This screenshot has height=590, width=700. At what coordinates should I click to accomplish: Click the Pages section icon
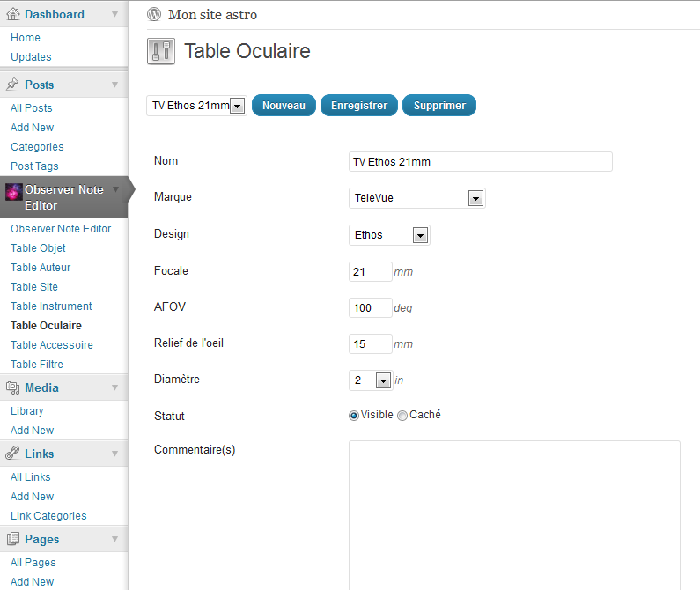pyautogui.click(x=13, y=539)
